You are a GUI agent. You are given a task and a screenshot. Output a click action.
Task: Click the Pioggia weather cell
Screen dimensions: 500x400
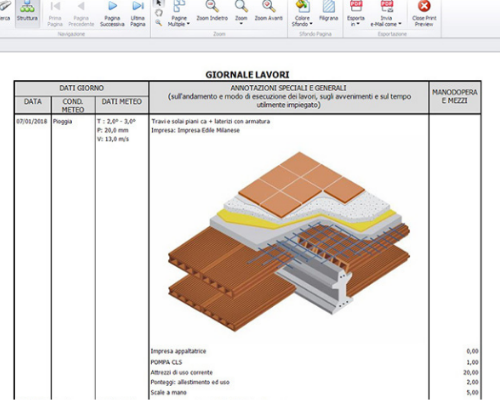62,122
